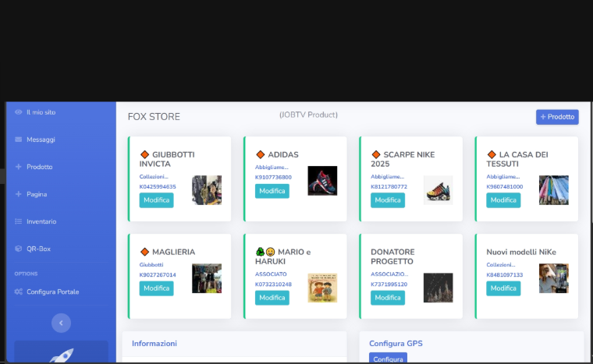Open the GIUBBOTTI INVICTA product thumbnail

coord(207,190)
